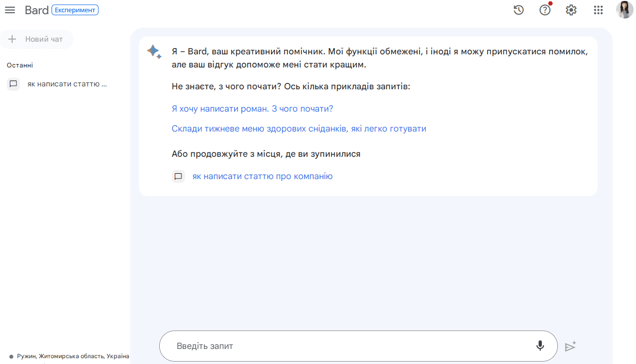The height and width of the screenshot is (364, 636).
Task: Click the Bard sparkle icon beside greeting
Action: tap(154, 52)
